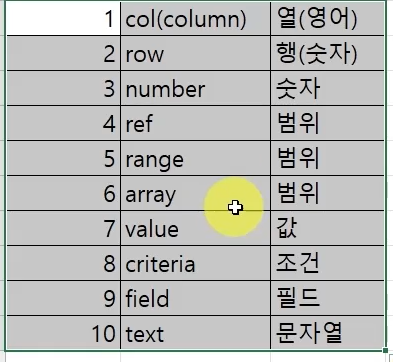Click the range cell
This screenshot has width=393, height=362.
pyautogui.click(x=195, y=158)
